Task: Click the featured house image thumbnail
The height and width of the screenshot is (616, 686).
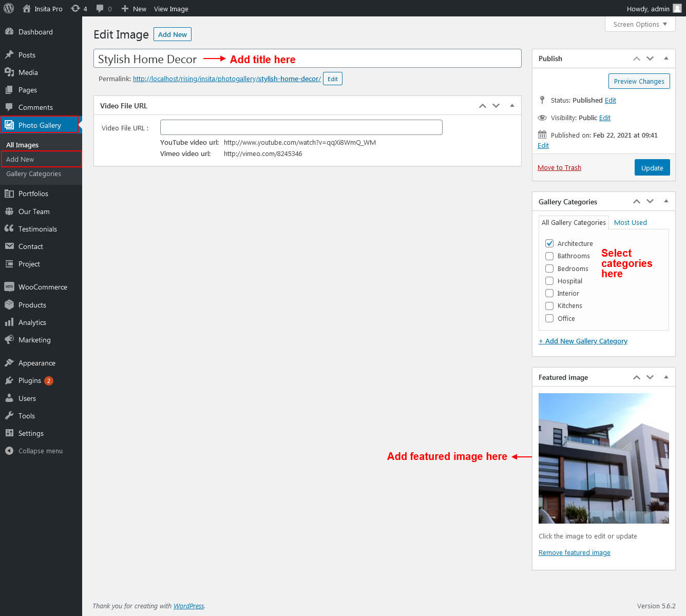Action: pyautogui.click(x=603, y=458)
